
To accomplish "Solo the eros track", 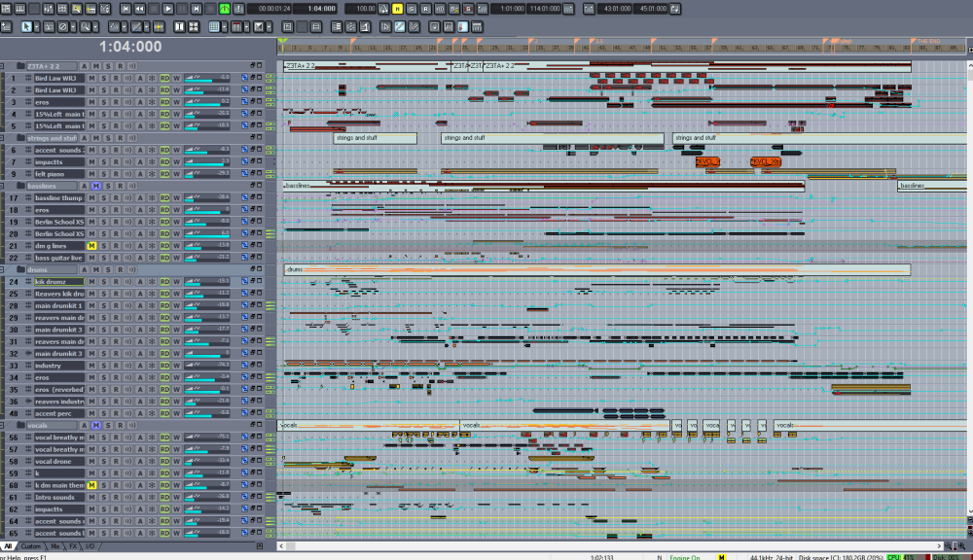I will click(104, 102).
